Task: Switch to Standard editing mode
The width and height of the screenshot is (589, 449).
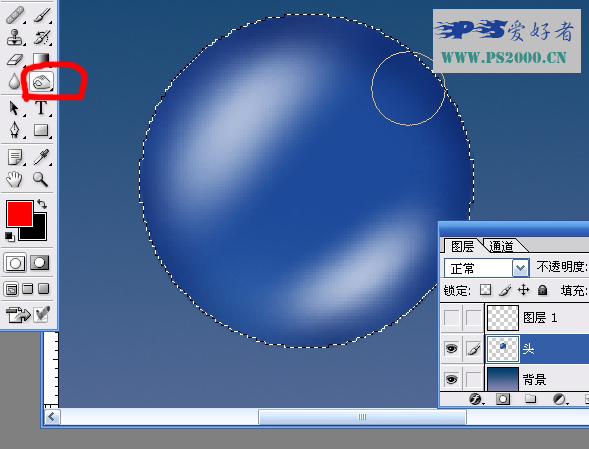Action: coord(15,263)
